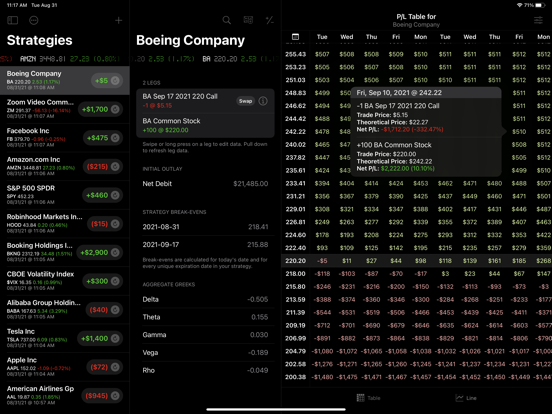Click the 242.22 price row label
The width and height of the screenshot is (552, 414).
(x=295, y=132)
